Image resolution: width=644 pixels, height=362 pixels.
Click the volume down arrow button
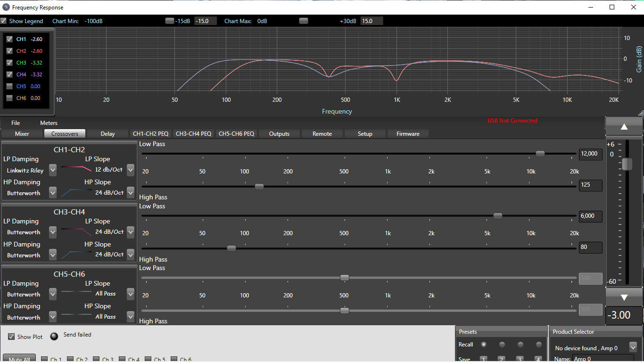(x=624, y=297)
